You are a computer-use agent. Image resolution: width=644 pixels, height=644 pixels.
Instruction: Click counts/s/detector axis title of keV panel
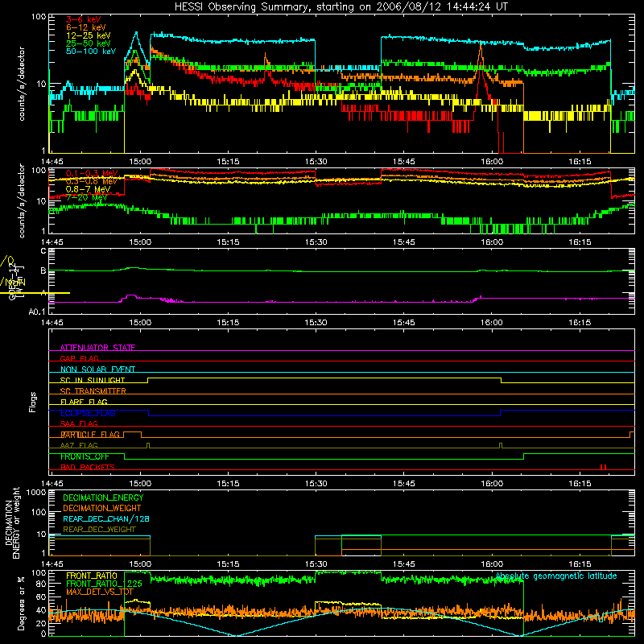point(22,84)
